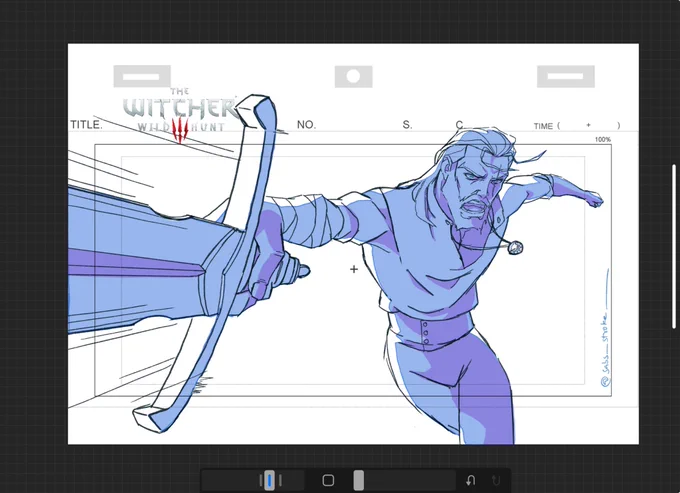Click the gray opacity slider handle
The width and height of the screenshot is (680, 493).
(x=359, y=480)
